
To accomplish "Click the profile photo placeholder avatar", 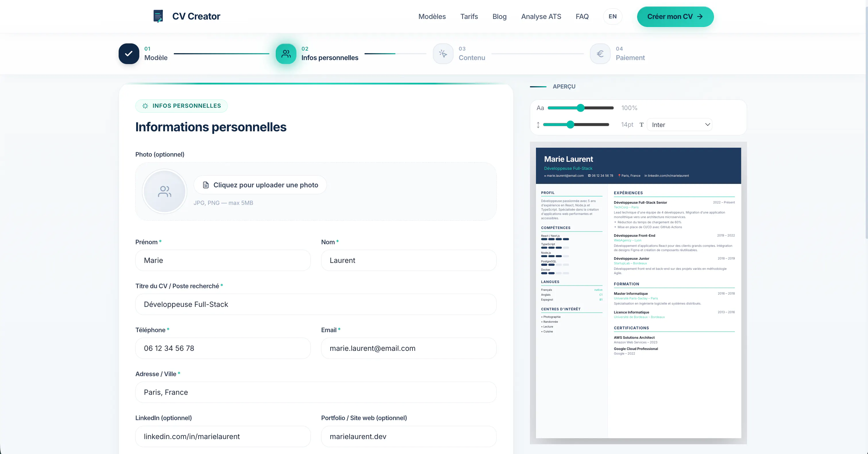I will 164,191.
